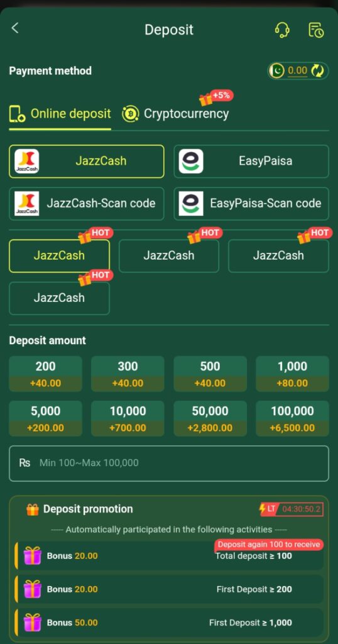Switch to the Cryptocurrency tab
This screenshot has width=338, height=644.
tap(175, 114)
